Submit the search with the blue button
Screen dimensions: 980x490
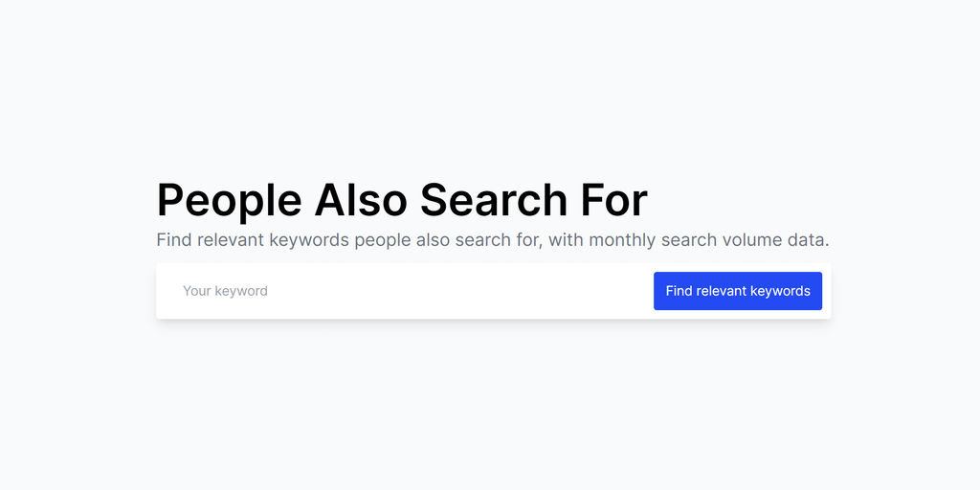737,291
